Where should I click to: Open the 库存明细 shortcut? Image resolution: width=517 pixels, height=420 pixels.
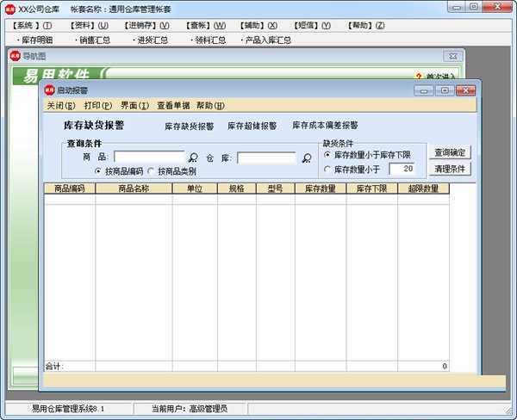coord(35,40)
